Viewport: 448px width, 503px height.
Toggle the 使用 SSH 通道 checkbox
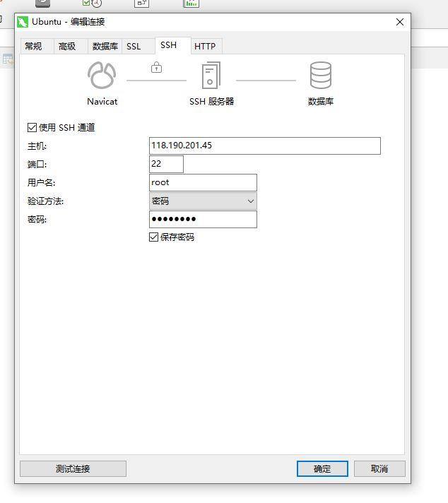tap(32, 127)
